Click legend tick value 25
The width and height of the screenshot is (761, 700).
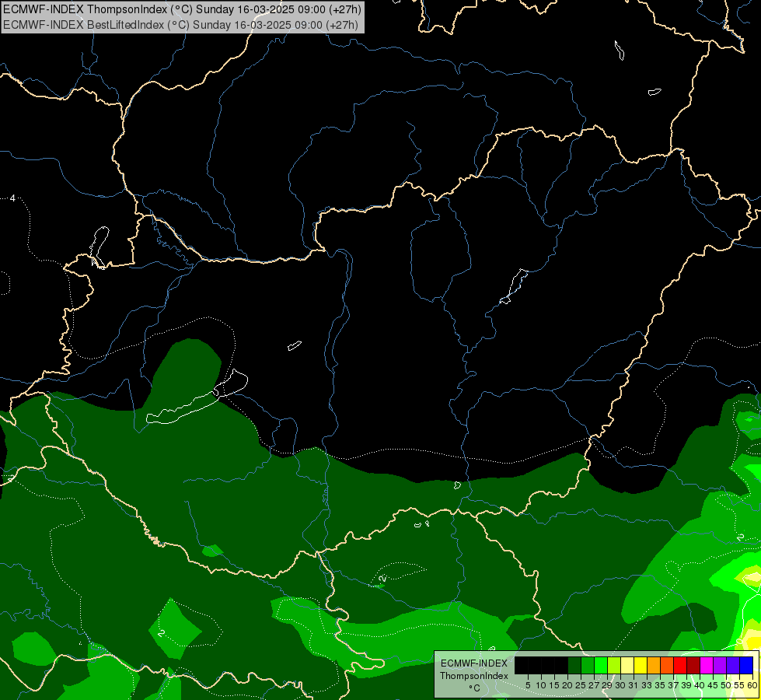click(x=581, y=685)
